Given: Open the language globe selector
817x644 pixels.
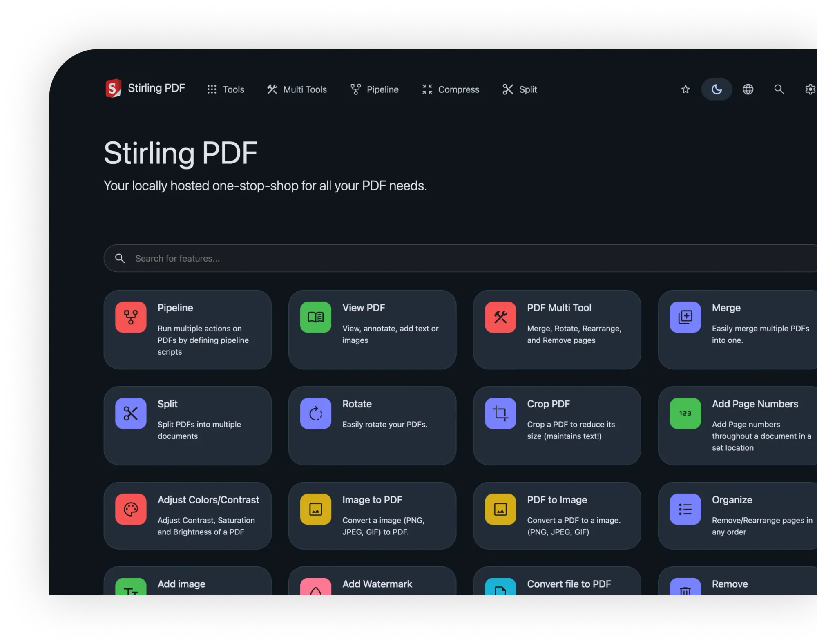Looking at the screenshot, I should pyautogui.click(x=748, y=89).
